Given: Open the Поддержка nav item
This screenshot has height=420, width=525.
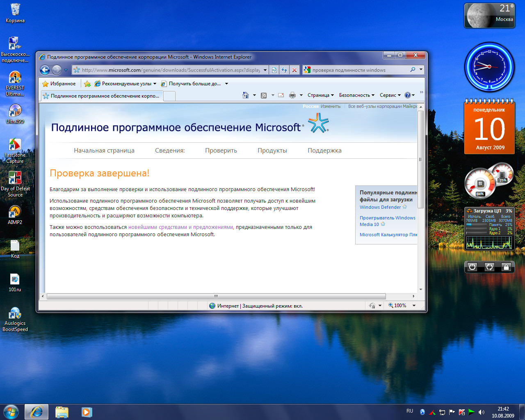Looking at the screenshot, I should (x=324, y=151).
